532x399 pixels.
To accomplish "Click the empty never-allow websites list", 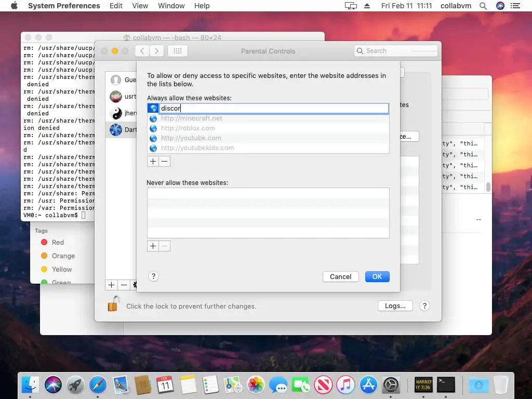I will tap(268, 213).
